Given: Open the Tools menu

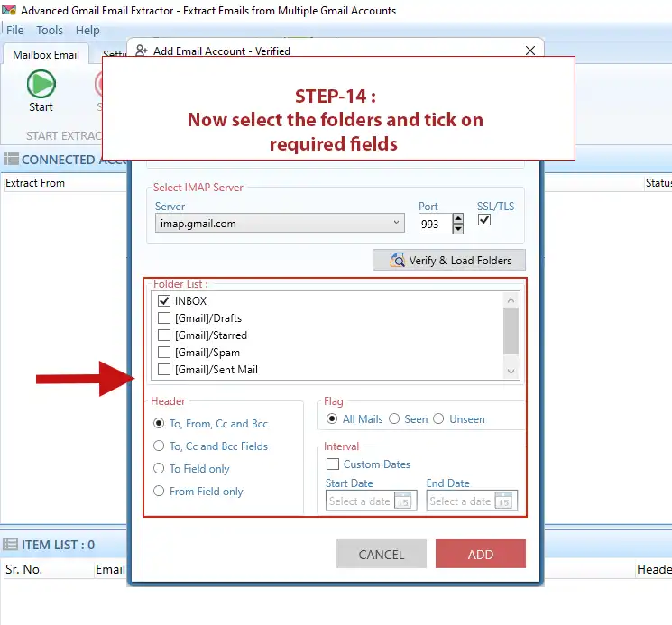Looking at the screenshot, I should 50,30.
